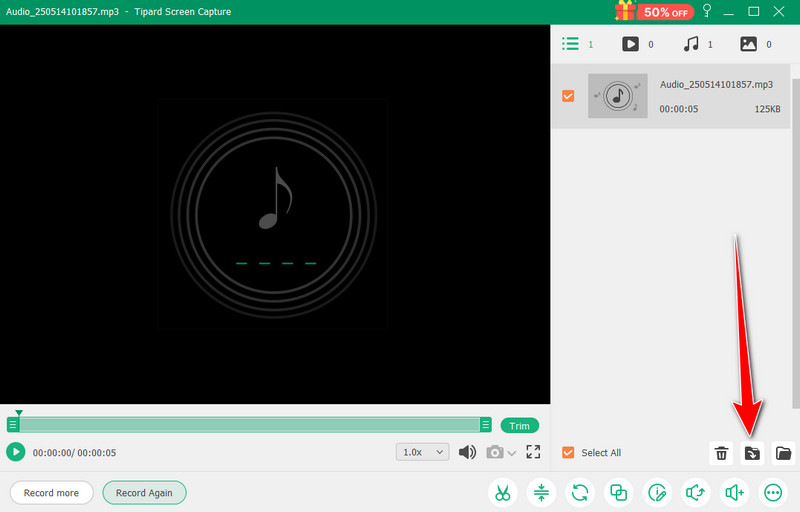Uncheck the Audio_250514101857.mp3 checkbox

click(568, 96)
